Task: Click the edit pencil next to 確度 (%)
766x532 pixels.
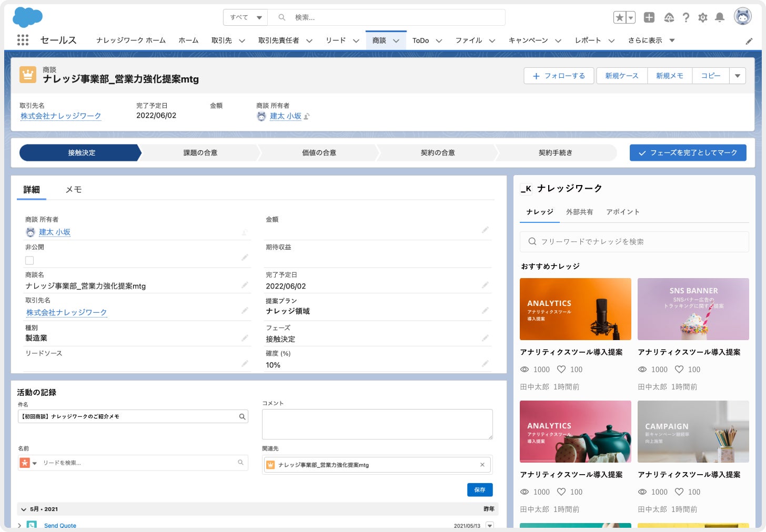Action: click(x=485, y=363)
